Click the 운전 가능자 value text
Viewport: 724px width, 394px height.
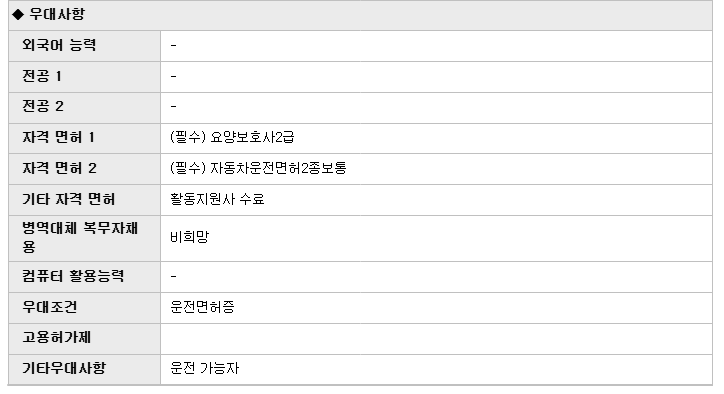(205, 369)
